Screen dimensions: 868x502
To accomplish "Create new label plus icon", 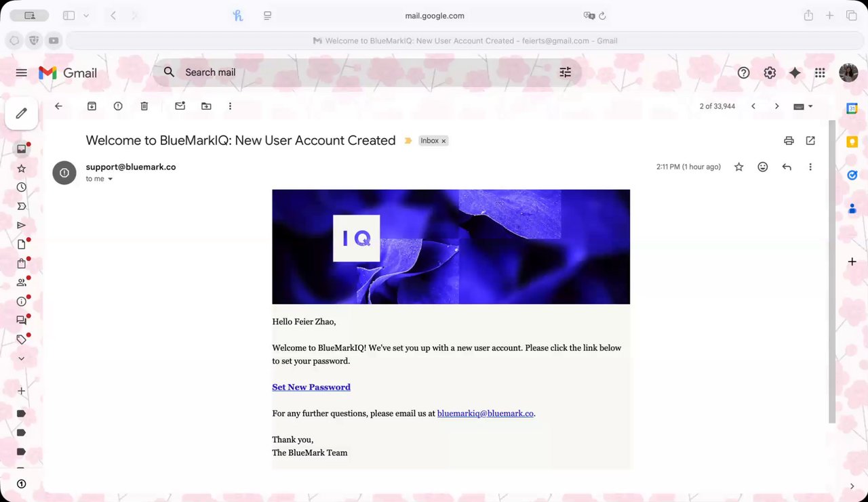I will 22,391.
